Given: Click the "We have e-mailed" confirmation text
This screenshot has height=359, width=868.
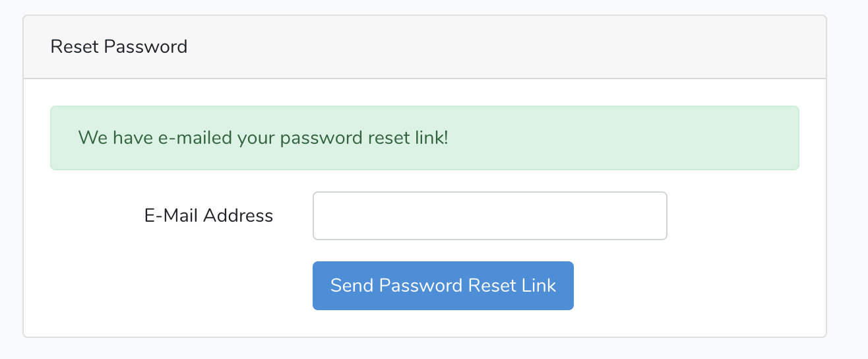Looking at the screenshot, I should (x=263, y=138).
